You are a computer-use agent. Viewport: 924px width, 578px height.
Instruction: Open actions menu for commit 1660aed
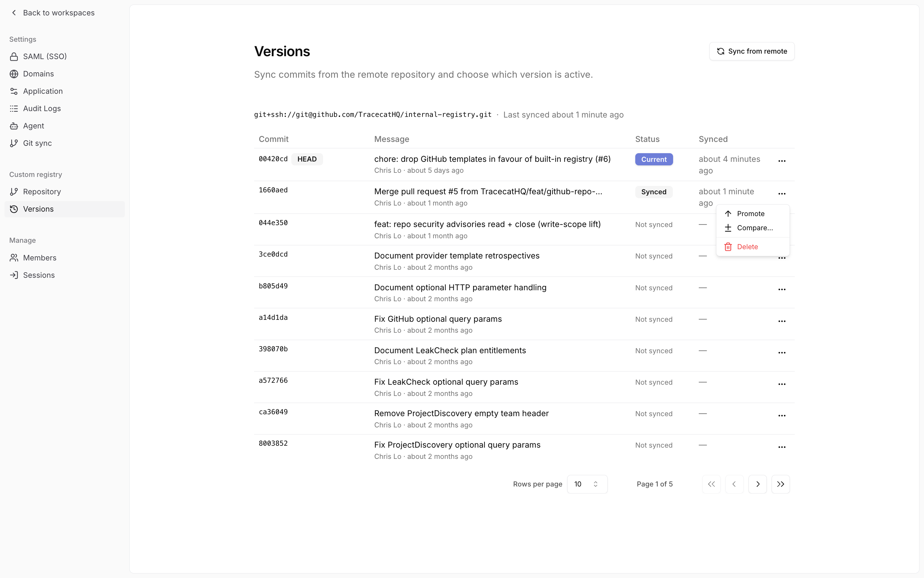pos(782,194)
